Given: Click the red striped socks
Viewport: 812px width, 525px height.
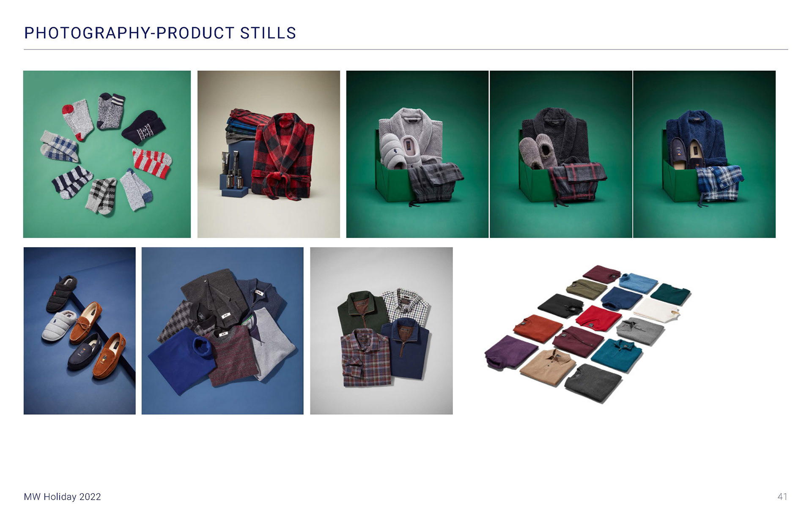Looking at the screenshot, I should [x=152, y=163].
